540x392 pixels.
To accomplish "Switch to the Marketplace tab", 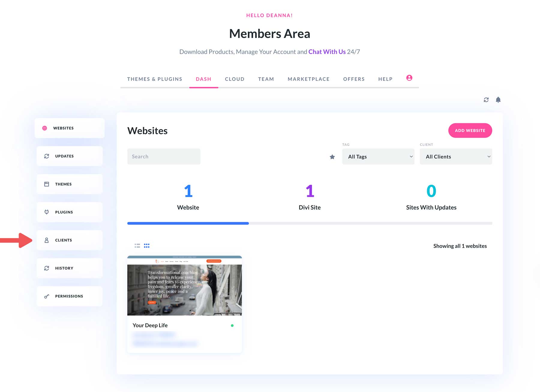I will click(308, 79).
